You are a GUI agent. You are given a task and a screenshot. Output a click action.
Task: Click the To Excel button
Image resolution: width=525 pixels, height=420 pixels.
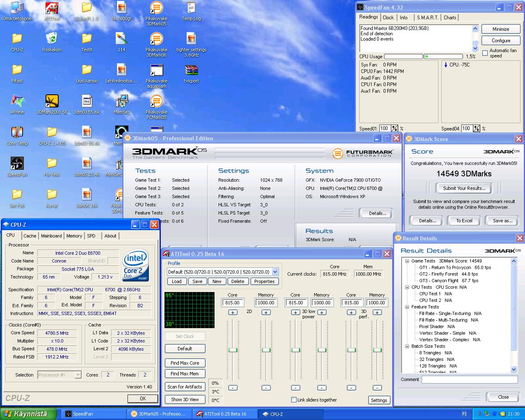tap(464, 221)
